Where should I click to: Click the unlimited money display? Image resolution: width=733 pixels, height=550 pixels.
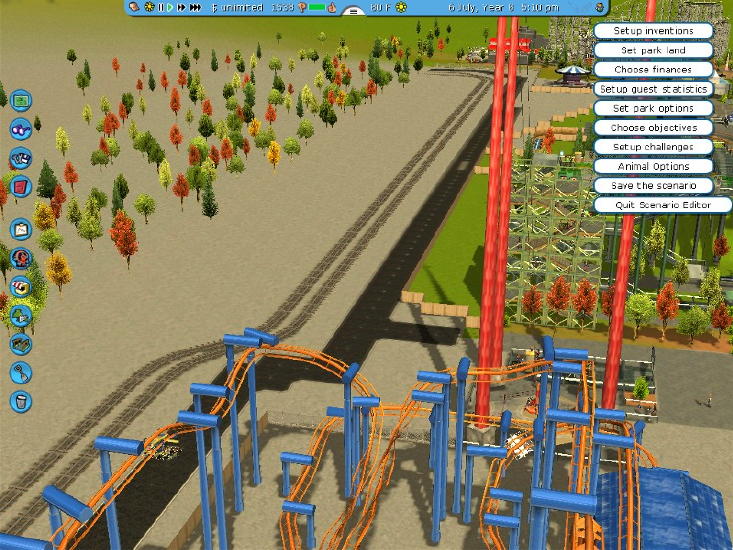(237, 7)
